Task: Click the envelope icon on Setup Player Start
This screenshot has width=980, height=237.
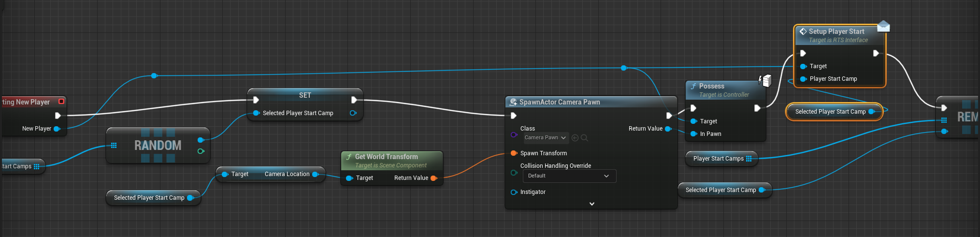Action: 883,26
